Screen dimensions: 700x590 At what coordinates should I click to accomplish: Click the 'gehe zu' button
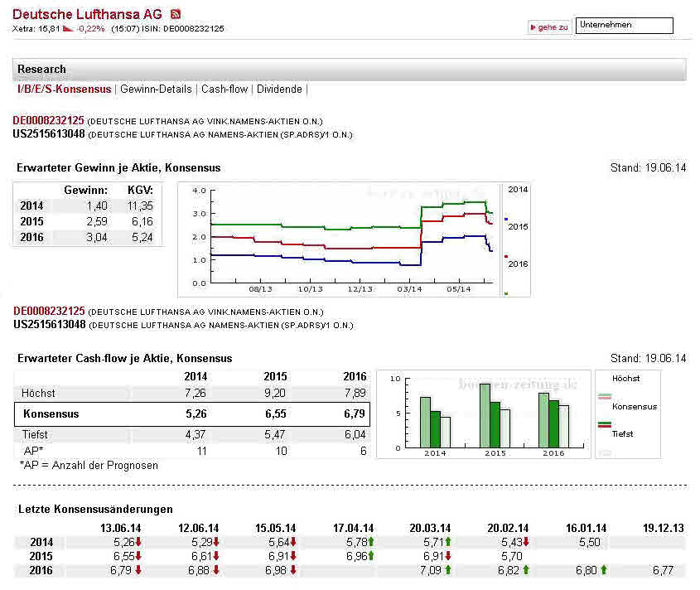[549, 27]
